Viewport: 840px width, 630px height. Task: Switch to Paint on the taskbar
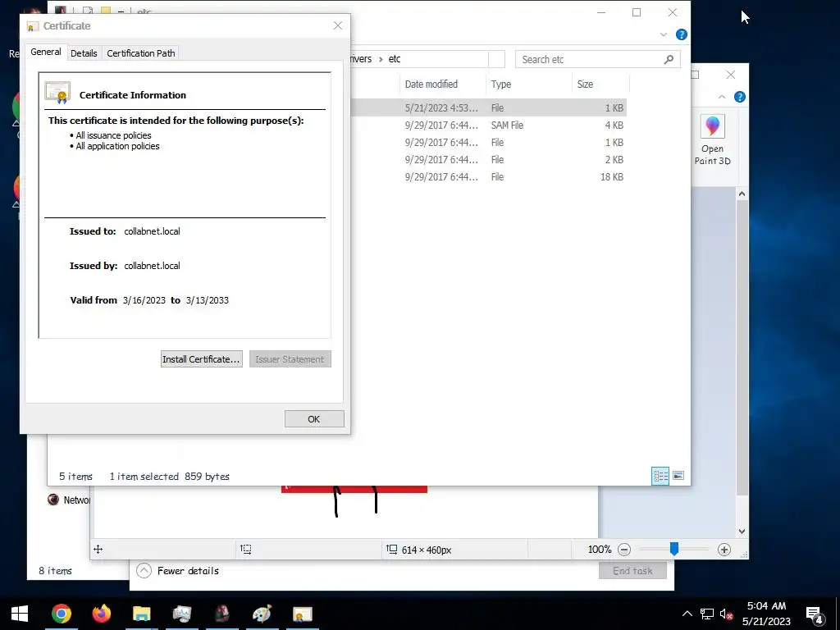[262, 614]
